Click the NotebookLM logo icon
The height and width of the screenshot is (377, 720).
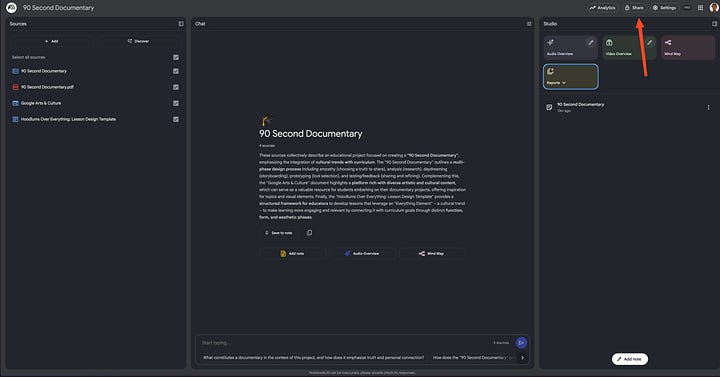(11, 8)
